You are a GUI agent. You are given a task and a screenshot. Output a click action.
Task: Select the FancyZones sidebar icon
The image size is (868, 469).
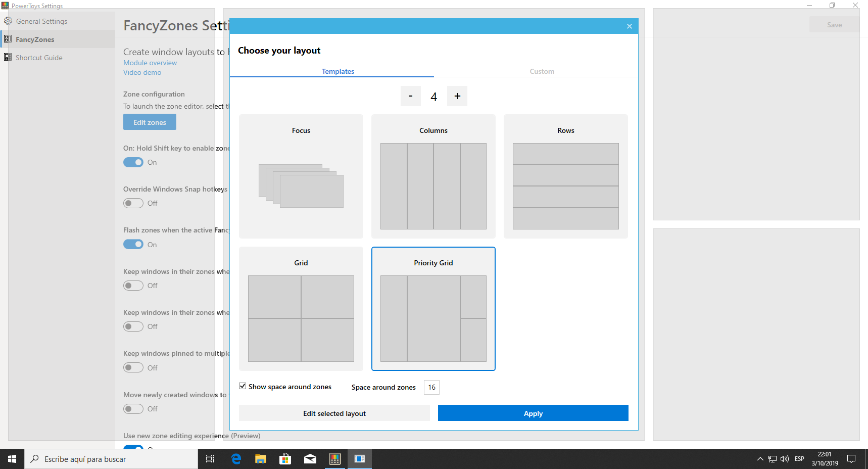coord(8,39)
